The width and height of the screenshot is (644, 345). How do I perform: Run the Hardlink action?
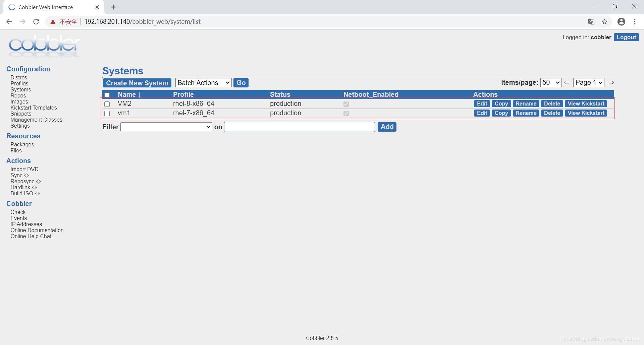[23, 187]
